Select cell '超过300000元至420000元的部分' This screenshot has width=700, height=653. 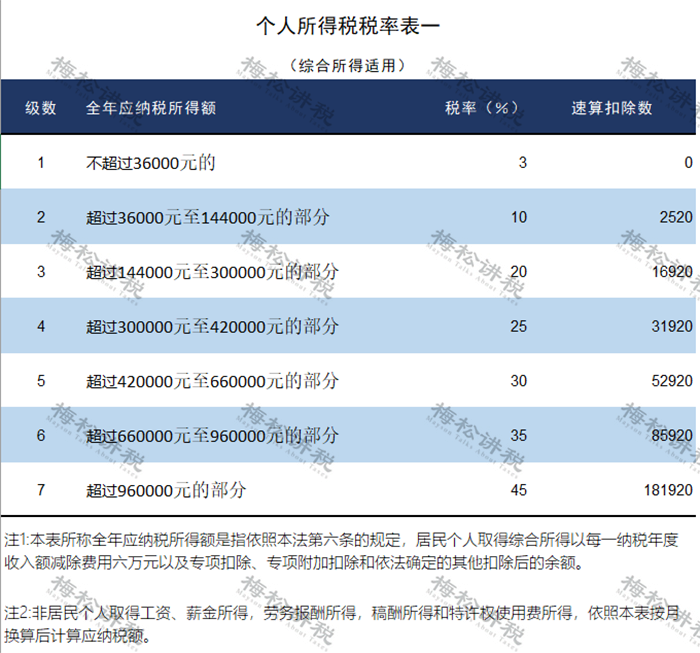pyautogui.click(x=212, y=326)
